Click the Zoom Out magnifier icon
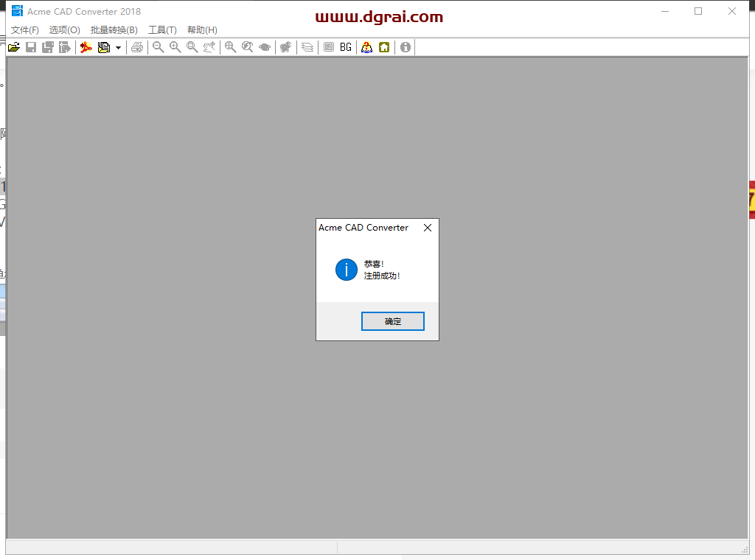Viewport: 755px width, 560px height. coord(159,47)
